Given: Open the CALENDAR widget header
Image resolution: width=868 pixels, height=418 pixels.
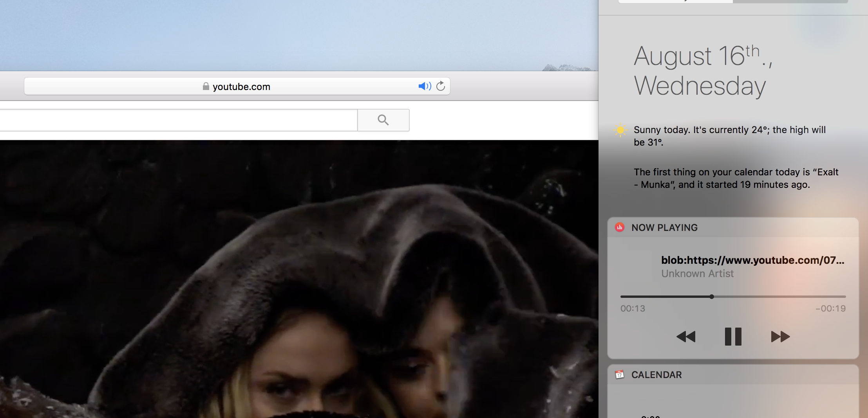Looking at the screenshot, I should tap(733, 375).
